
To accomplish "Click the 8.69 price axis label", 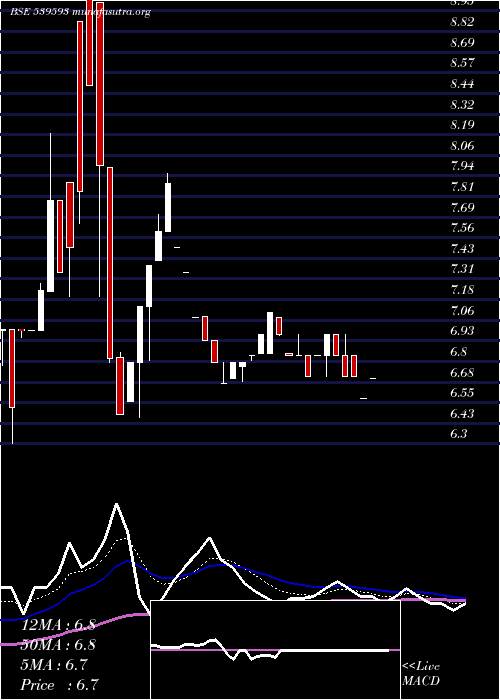I will pyautogui.click(x=462, y=43).
